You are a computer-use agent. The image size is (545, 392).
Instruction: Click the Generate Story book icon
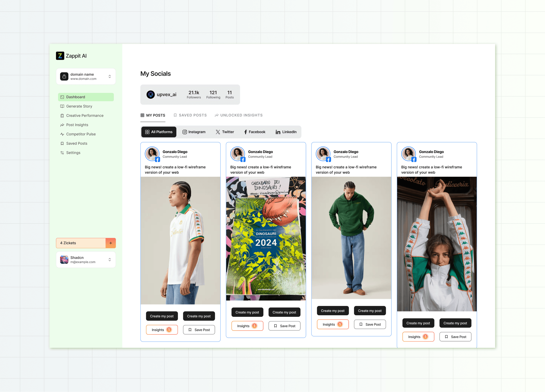pos(62,106)
